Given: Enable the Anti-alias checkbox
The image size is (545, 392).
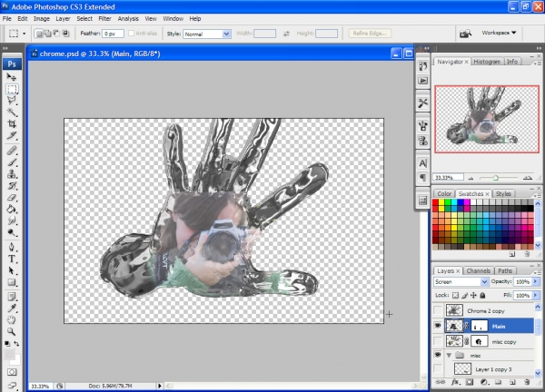Looking at the screenshot, I should point(131,34).
